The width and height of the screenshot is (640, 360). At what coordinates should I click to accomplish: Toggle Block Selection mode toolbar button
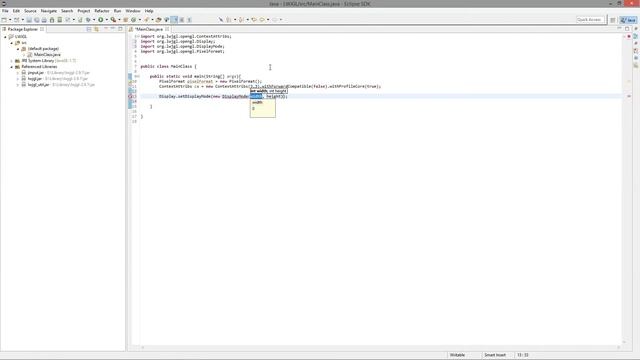182,20
